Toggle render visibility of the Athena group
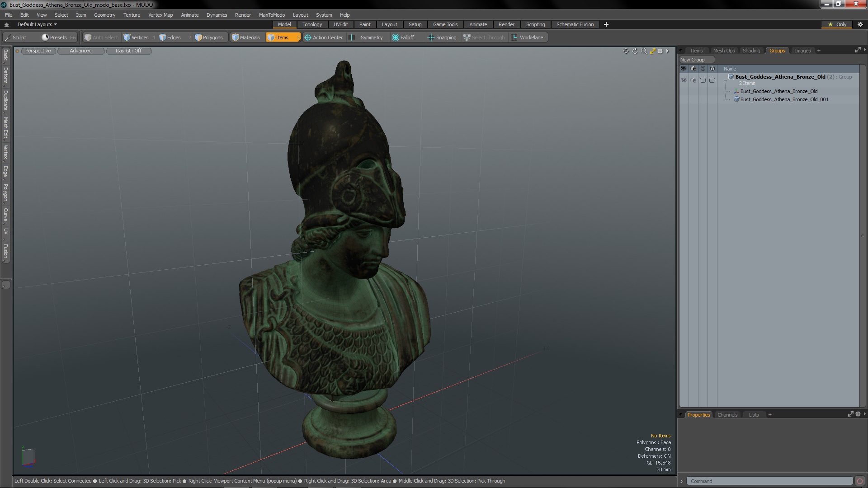Viewport: 868px width, 488px height. 693,80
